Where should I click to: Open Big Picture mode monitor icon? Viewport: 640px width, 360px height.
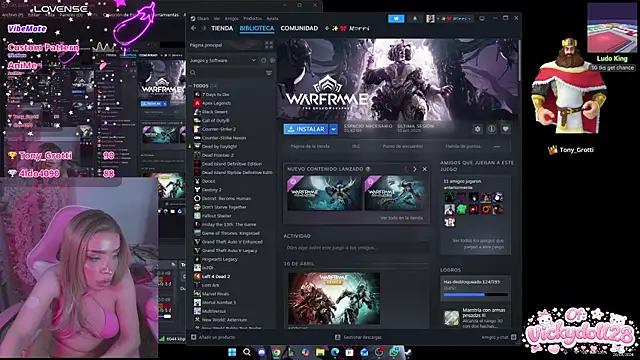(x=482, y=18)
